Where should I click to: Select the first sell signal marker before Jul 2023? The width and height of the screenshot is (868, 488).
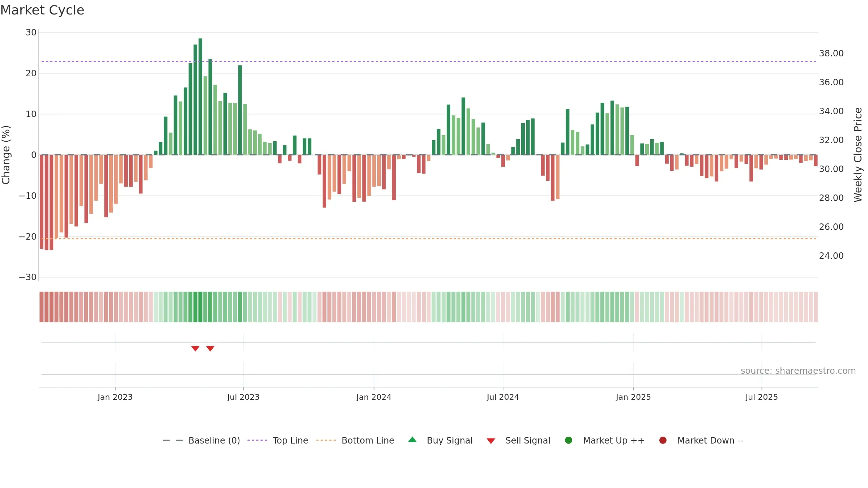(195, 348)
